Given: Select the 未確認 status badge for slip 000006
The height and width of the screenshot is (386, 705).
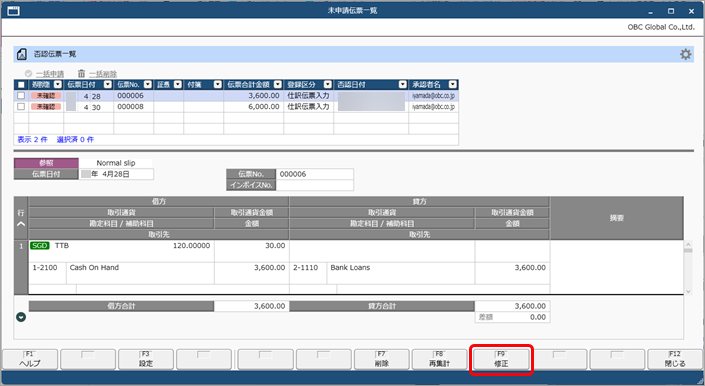Looking at the screenshot, I should point(46,96).
